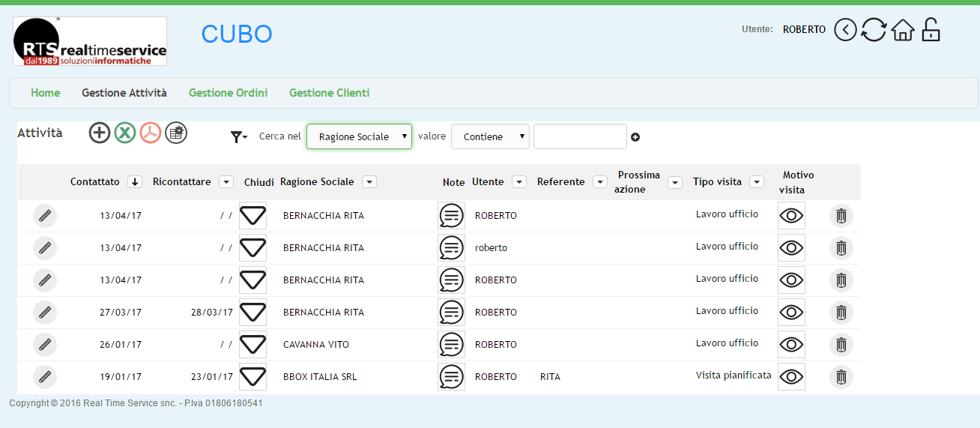Open the grid settings icon
Viewport: 980px width, 428px height.
(x=176, y=133)
